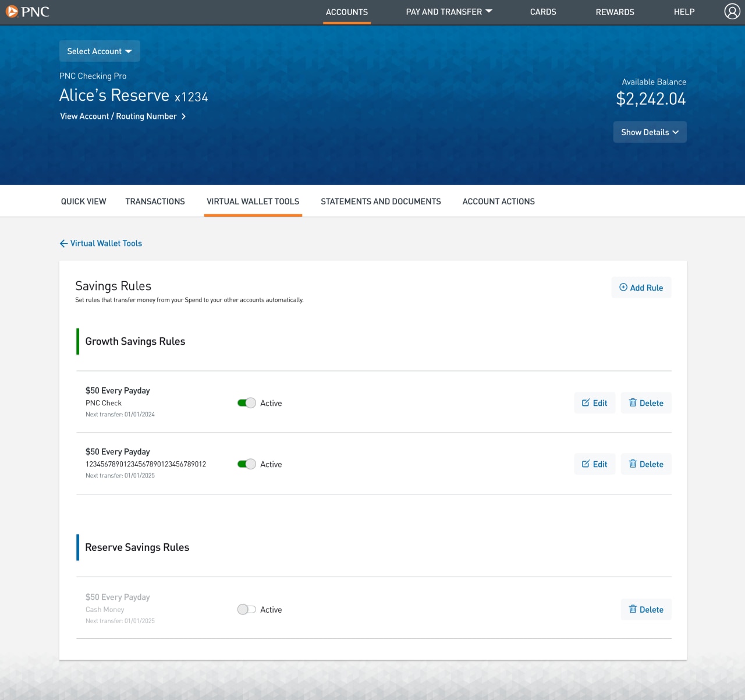Click the PNC logo
This screenshot has width=745, height=700.
point(28,11)
